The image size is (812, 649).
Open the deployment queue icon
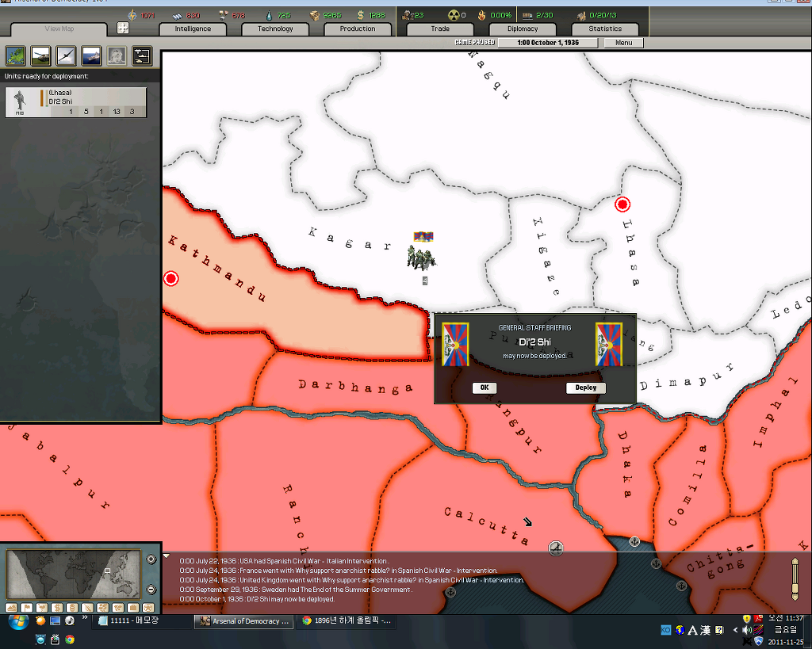point(142,56)
